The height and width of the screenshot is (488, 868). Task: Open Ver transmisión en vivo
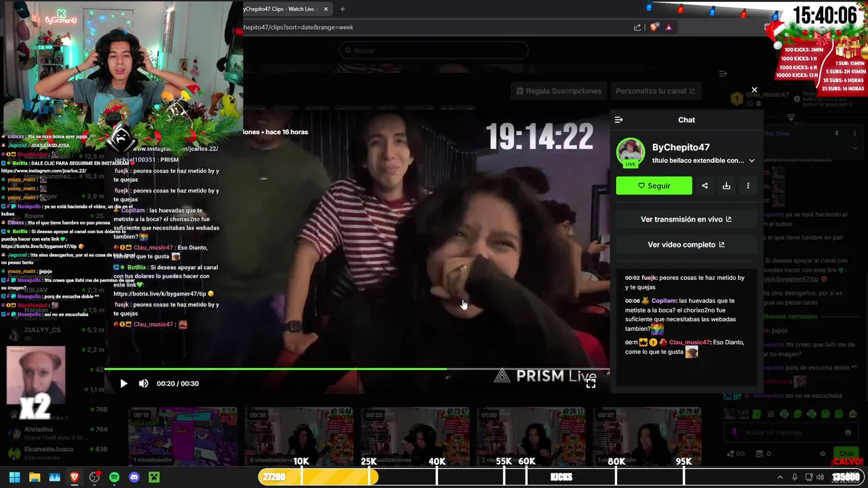(x=686, y=220)
